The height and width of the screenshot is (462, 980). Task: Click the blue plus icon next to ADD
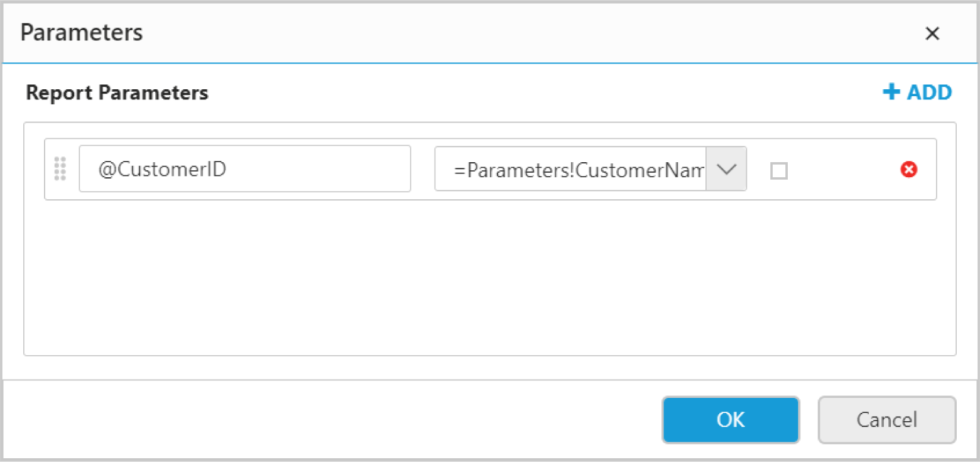click(x=891, y=92)
